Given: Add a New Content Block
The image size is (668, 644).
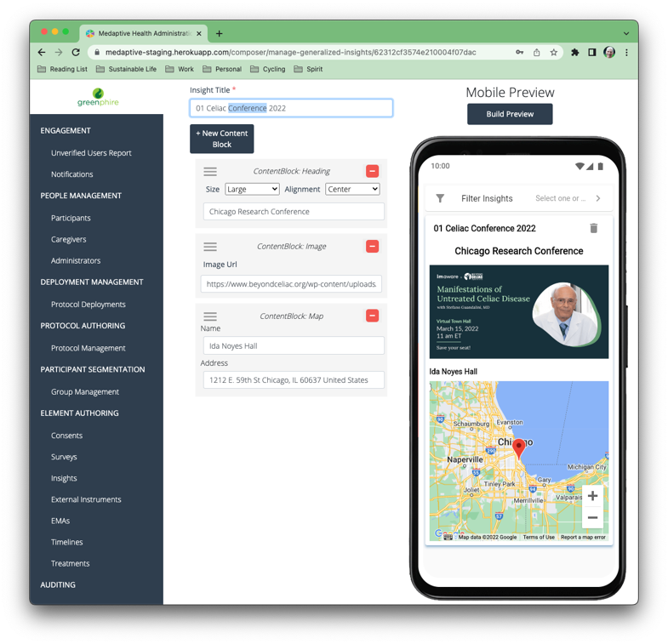Looking at the screenshot, I should (222, 139).
